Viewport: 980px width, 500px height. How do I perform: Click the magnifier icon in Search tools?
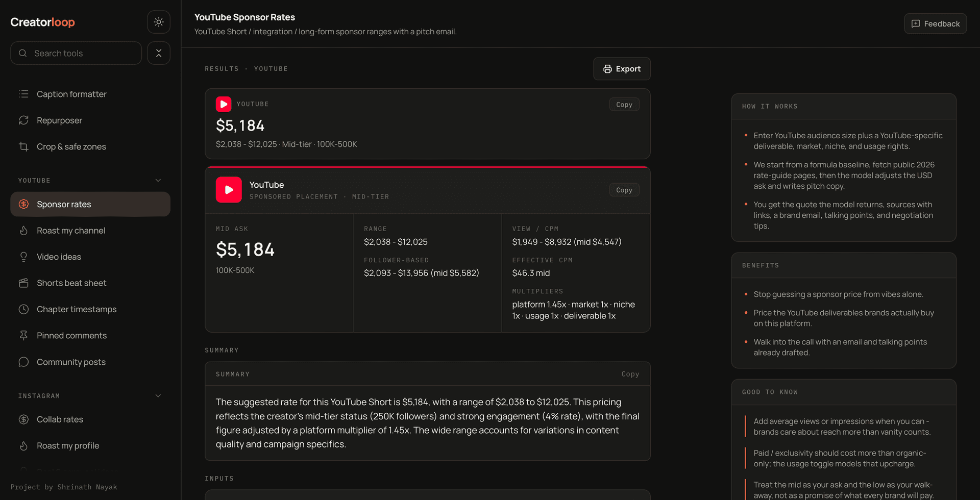pos(22,53)
